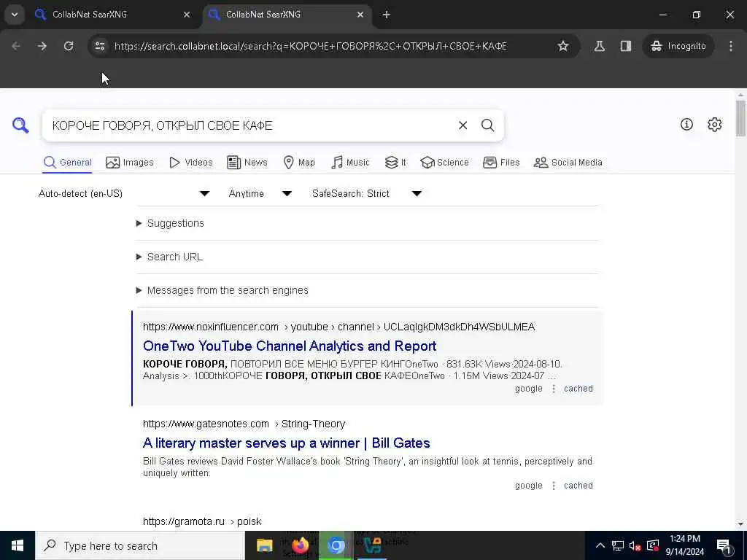
Task: Click Windows taskbar search box
Action: (140, 545)
